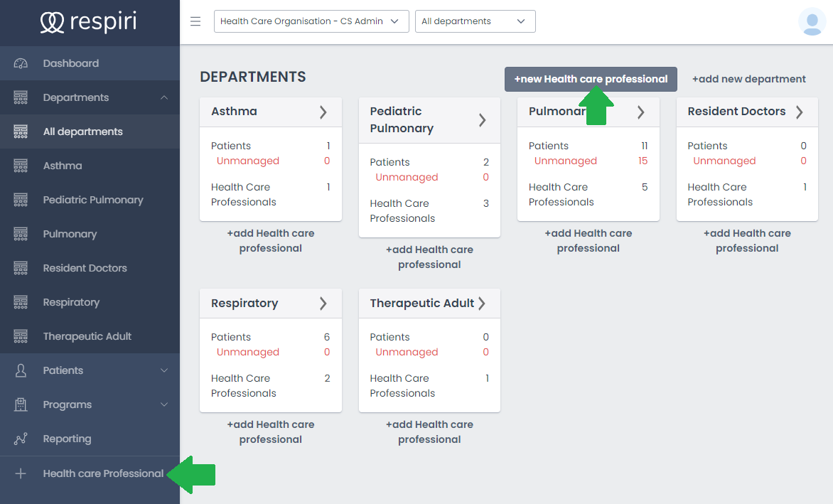Select Pediatric Pulmonary in the sidebar
This screenshot has height=504, width=833.
[92, 200]
